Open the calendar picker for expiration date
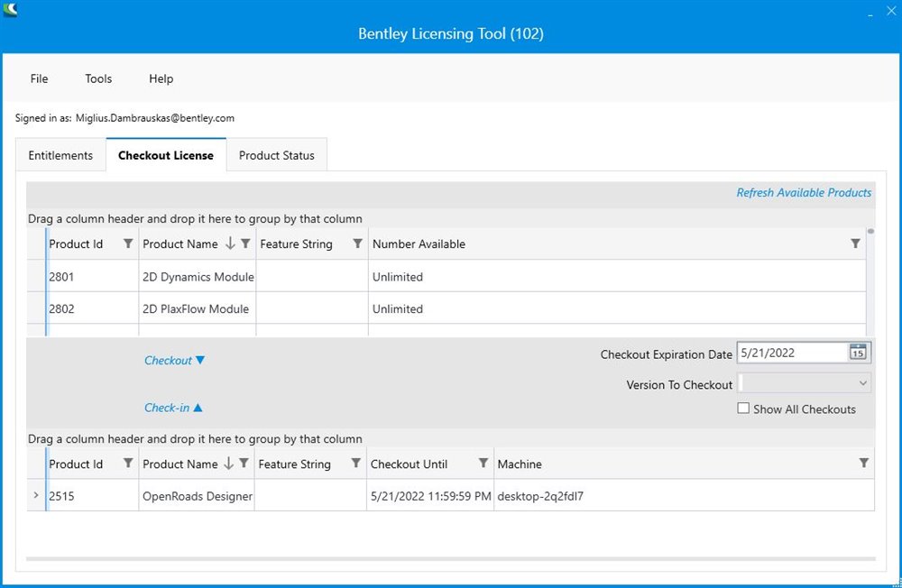 [x=858, y=353]
